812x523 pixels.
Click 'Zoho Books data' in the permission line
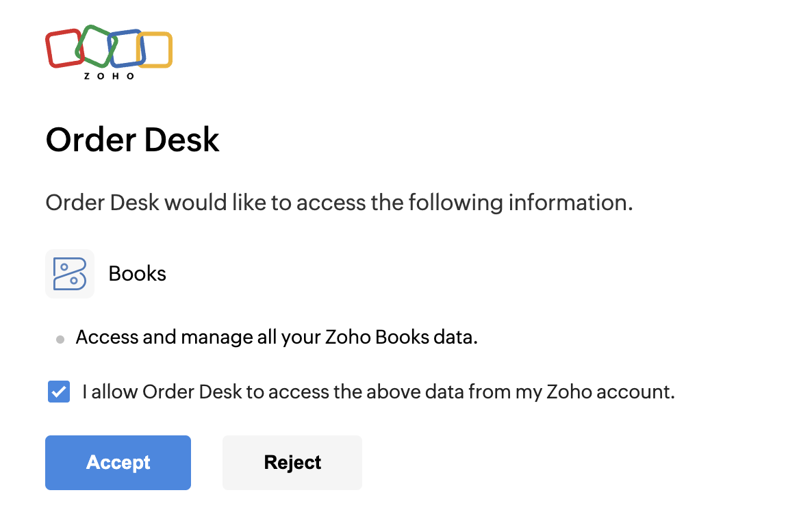click(398, 337)
